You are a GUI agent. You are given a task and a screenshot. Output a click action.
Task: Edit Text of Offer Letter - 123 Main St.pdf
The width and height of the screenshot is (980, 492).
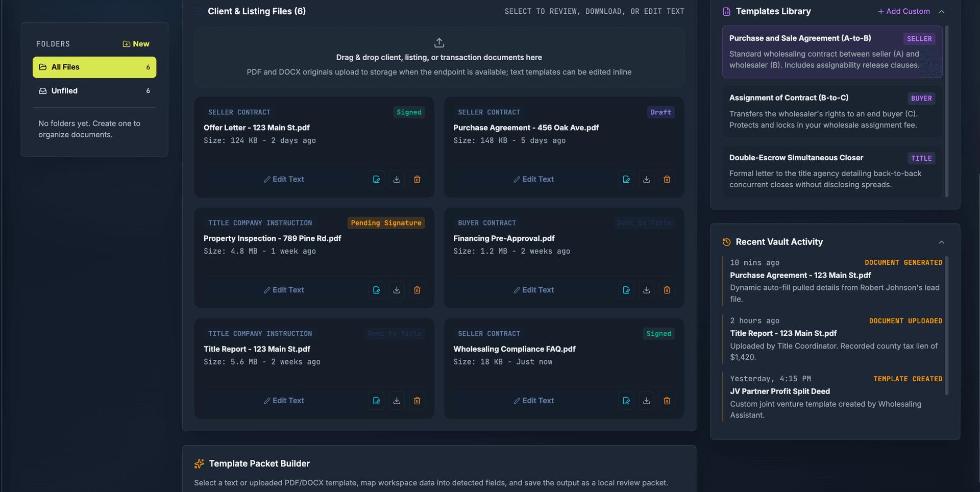[284, 179]
